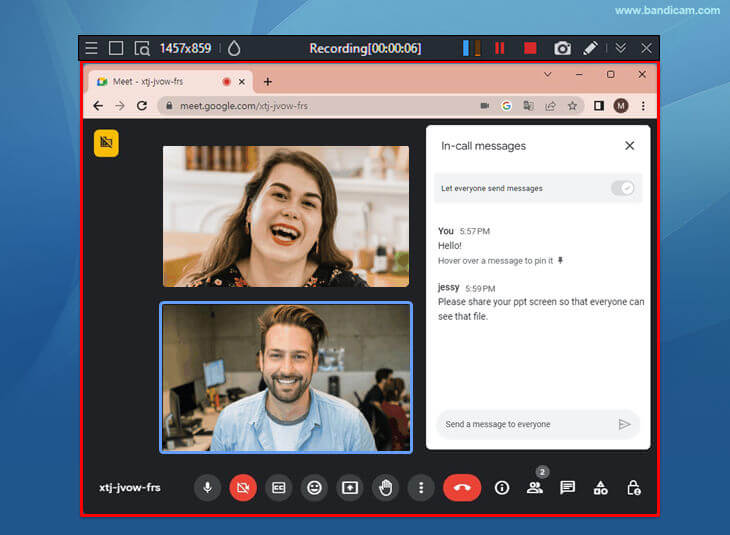730x535 pixels.
Task: Show the people participants list
Action: [534, 488]
